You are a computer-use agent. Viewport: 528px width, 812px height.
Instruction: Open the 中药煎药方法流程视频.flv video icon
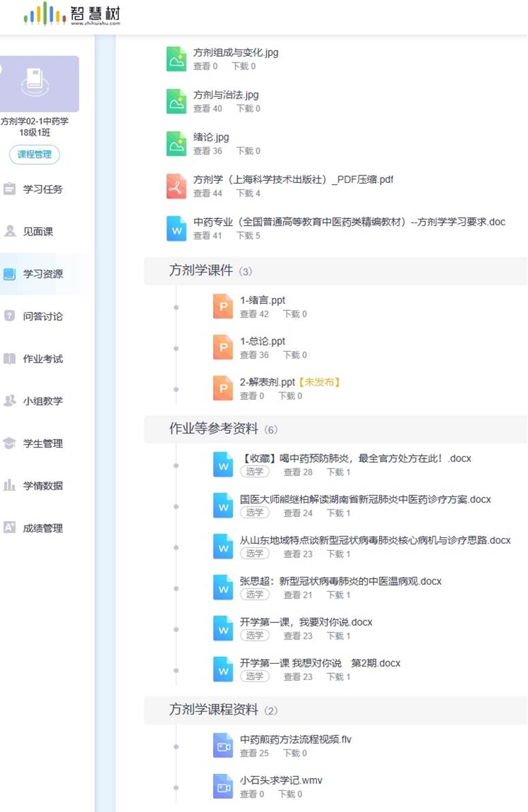point(223,746)
